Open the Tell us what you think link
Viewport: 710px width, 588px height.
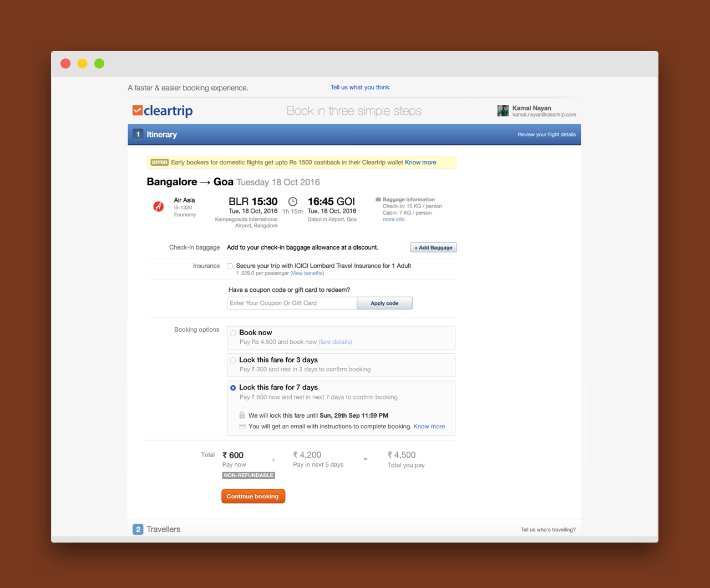click(360, 87)
